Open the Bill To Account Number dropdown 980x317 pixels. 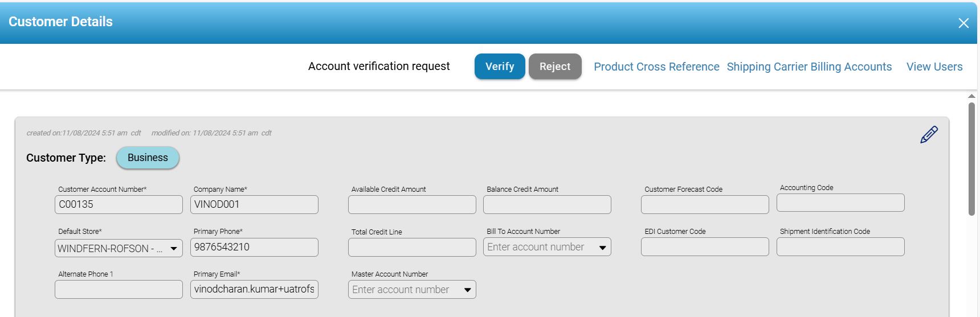(x=602, y=248)
